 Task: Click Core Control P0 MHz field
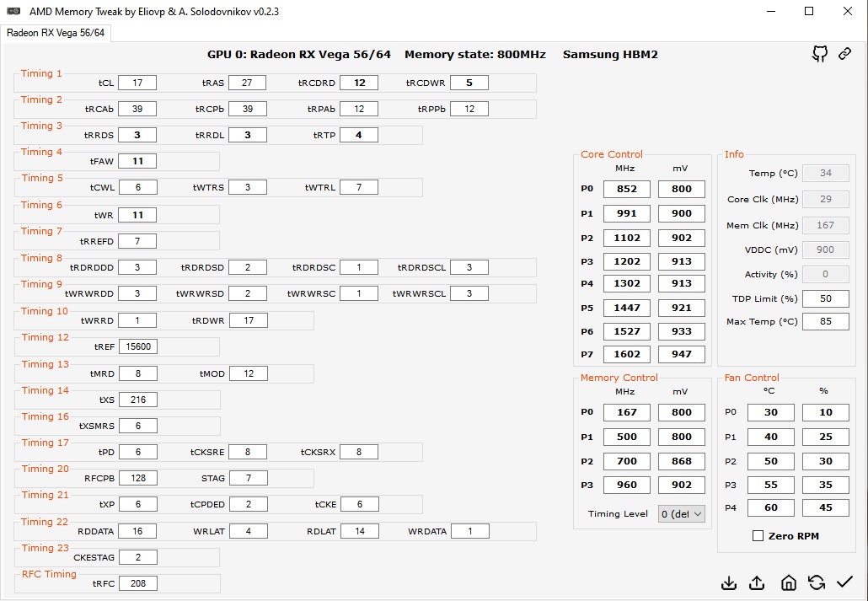point(627,189)
